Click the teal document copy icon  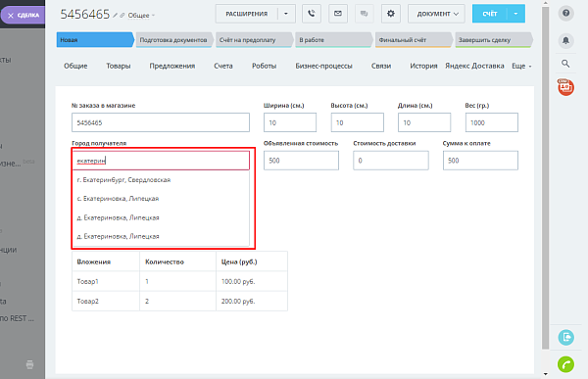(565, 337)
